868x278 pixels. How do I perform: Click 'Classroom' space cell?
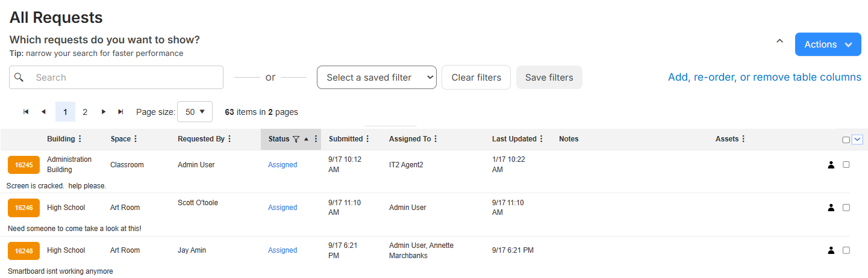point(127,165)
